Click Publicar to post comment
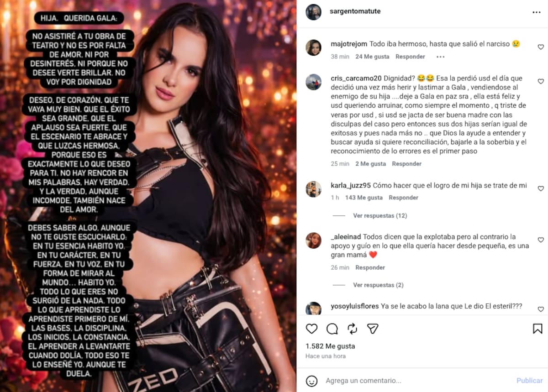The image size is (548, 392). (530, 381)
